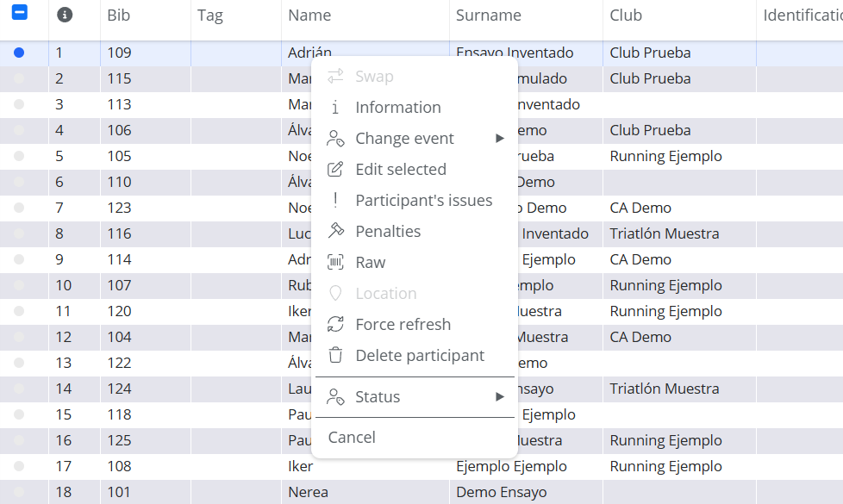Click the Status person icon
843x504 pixels.
(x=335, y=397)
